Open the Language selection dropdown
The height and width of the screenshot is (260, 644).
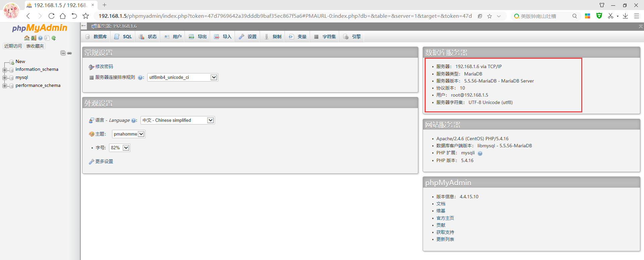pyautogui.click(x=177, y=120)
